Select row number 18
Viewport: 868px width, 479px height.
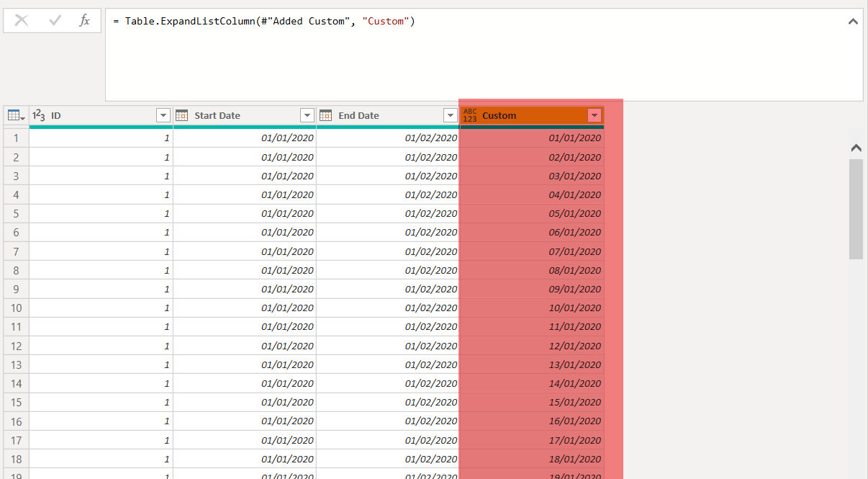pyautogui.click(x=16, y=459)
